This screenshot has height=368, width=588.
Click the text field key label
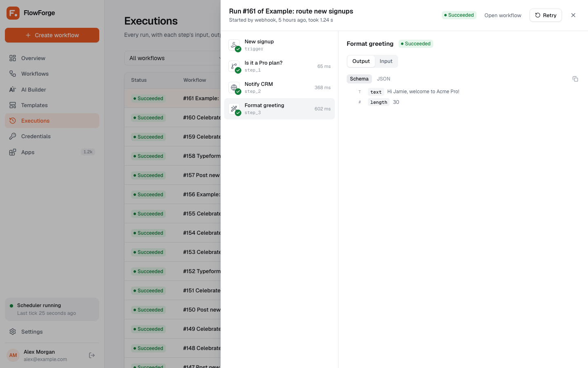coord(376,92)
